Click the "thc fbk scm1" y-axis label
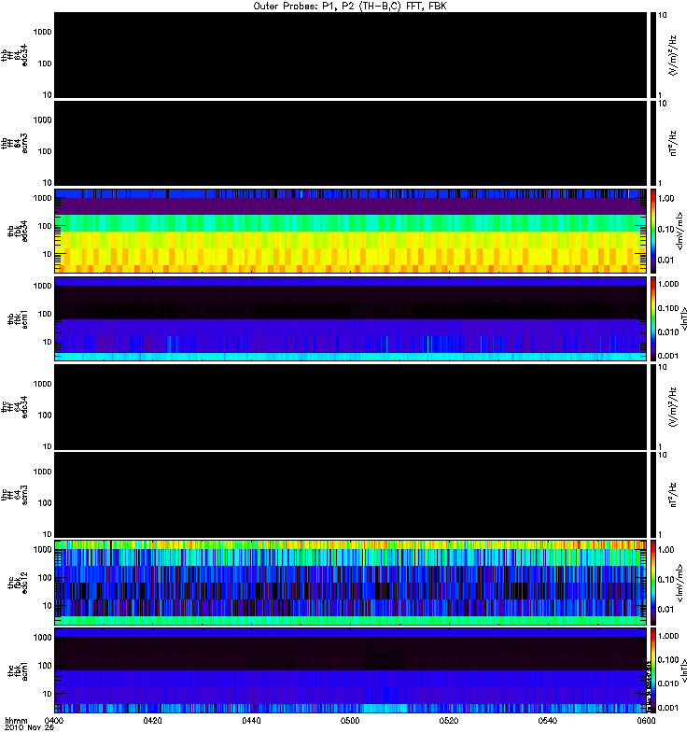The height and width of the screenshot is (747, 700). (18, 670)
